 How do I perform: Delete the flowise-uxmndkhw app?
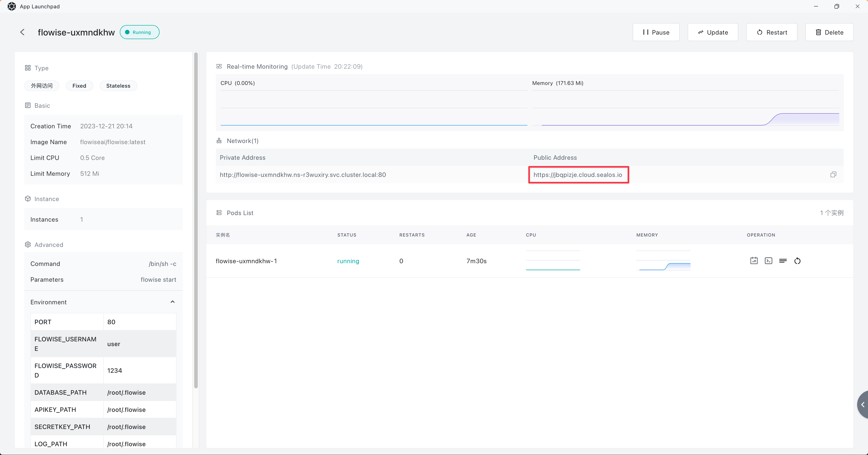pos(829,32)
